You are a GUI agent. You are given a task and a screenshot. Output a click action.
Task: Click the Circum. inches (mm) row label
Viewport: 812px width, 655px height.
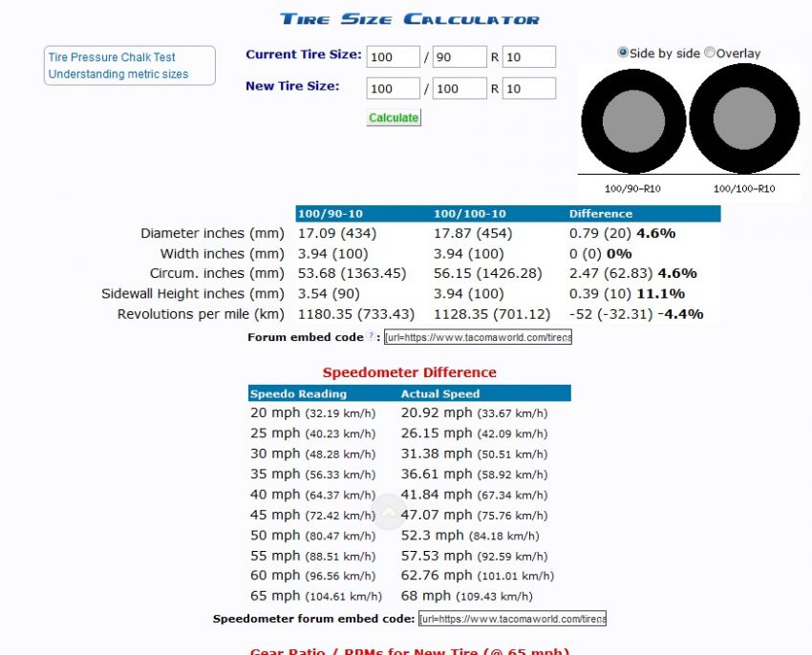pyautogui.click(x=217, y=273)
